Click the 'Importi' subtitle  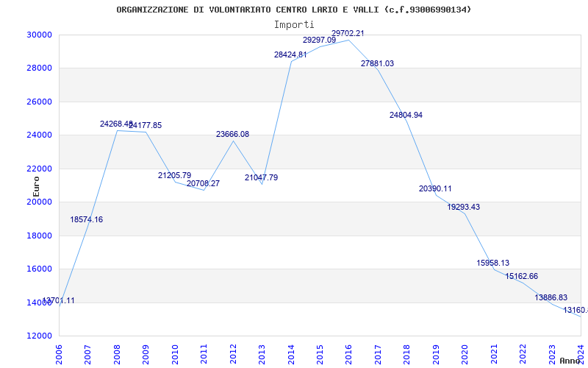coord(294,25)
